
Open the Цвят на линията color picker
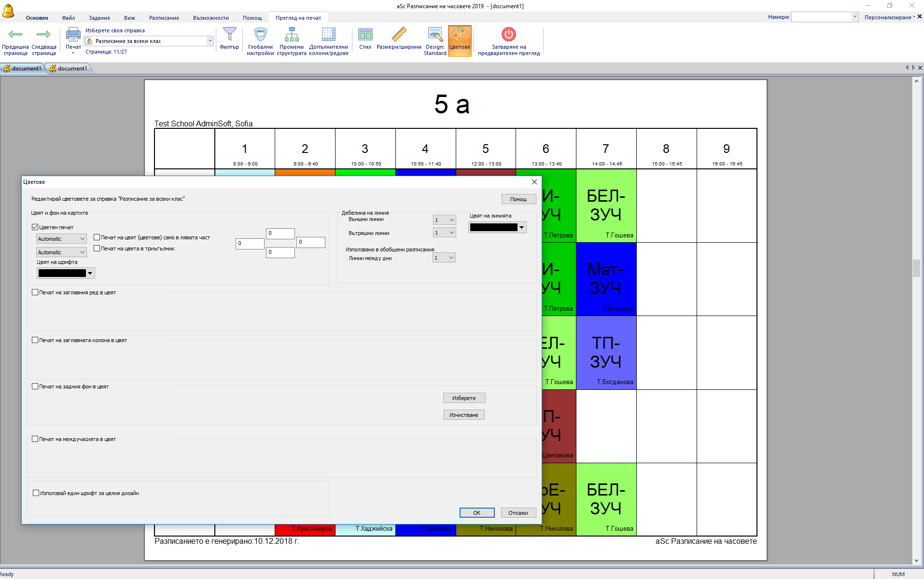(x=521, y=227)
